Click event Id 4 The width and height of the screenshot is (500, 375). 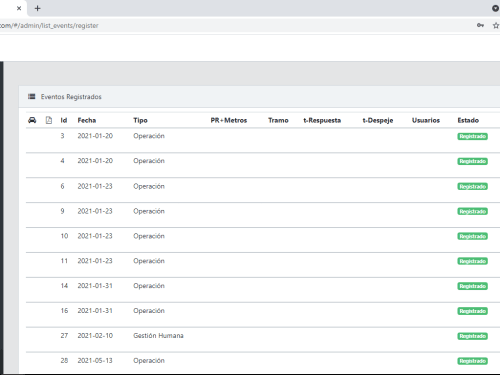[62, 161]
